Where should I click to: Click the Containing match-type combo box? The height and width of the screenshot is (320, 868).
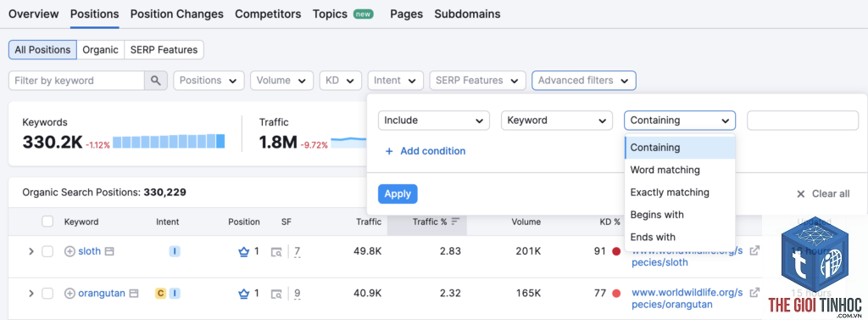(679, 121)
